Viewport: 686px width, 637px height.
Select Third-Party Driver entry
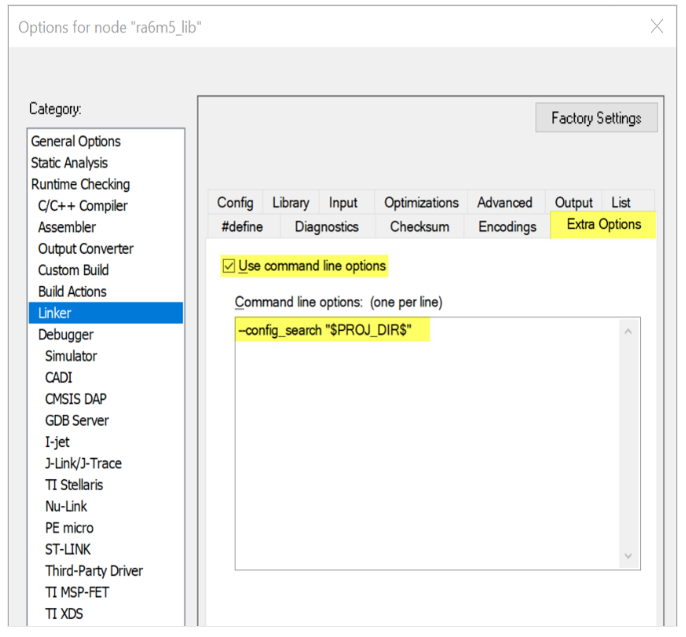[x=94, y=570]
